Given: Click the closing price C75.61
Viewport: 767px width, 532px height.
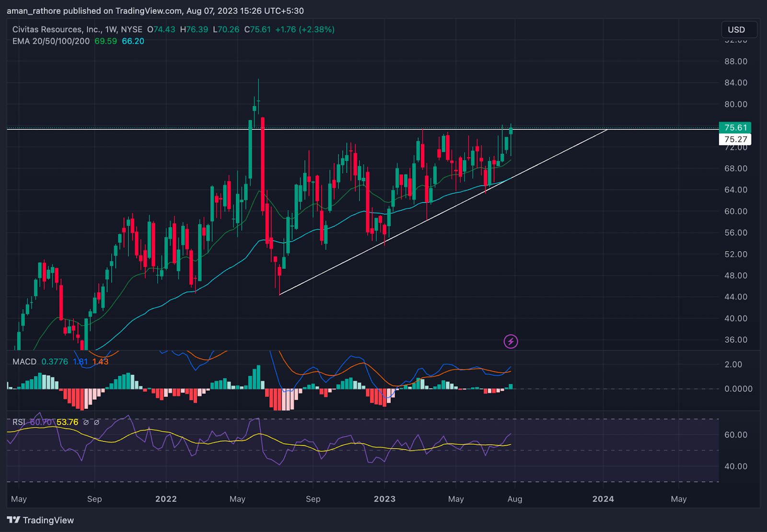Looking at the screenshot, I should (257, 29).
